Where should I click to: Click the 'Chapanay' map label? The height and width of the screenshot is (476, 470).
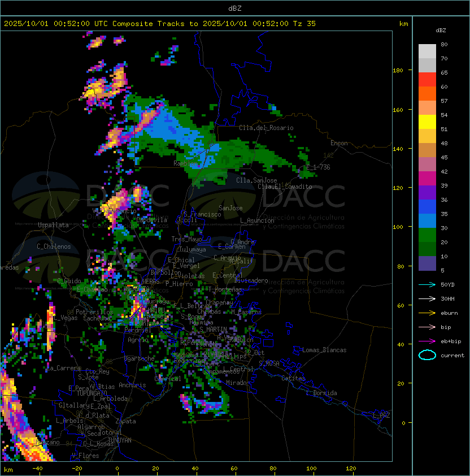(219, 302)
